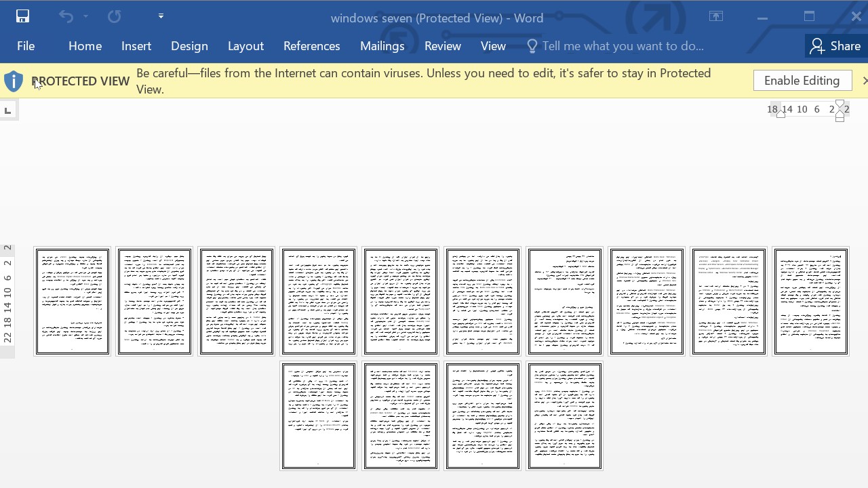Select the fifth page in top row
Image resolution: width=868 pixels, height=488 pixels.
401,302
